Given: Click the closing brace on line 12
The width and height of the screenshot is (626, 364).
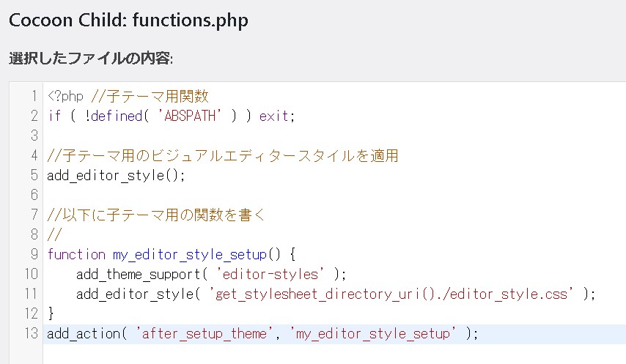Looking at the screenshot, I should [51, 313].
